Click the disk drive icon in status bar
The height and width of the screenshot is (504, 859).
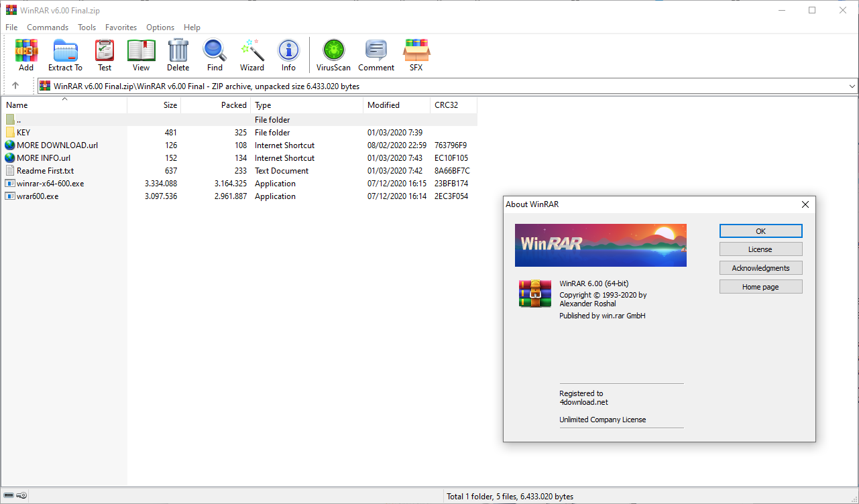[9, 496]
